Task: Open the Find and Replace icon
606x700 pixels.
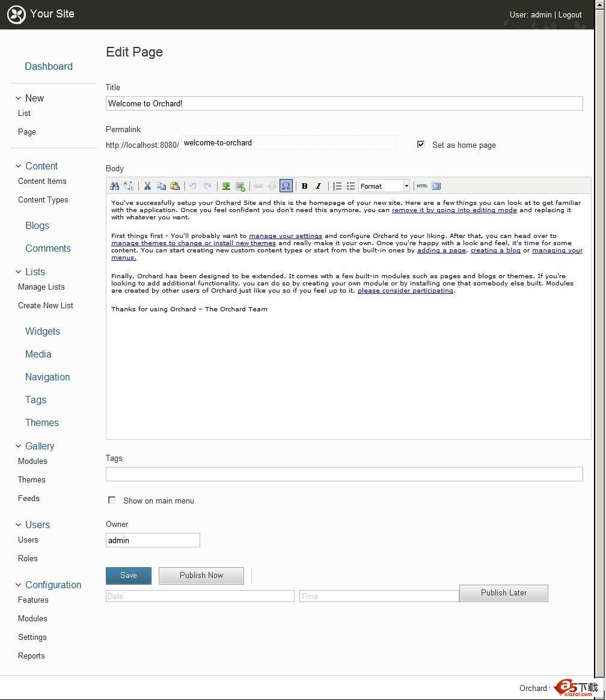Action: click(114, 186)
